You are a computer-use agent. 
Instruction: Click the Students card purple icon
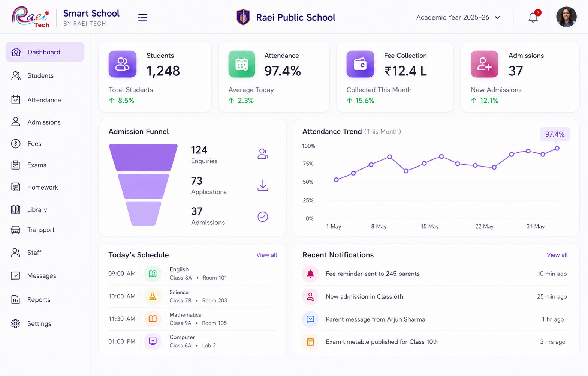[123, 64]
